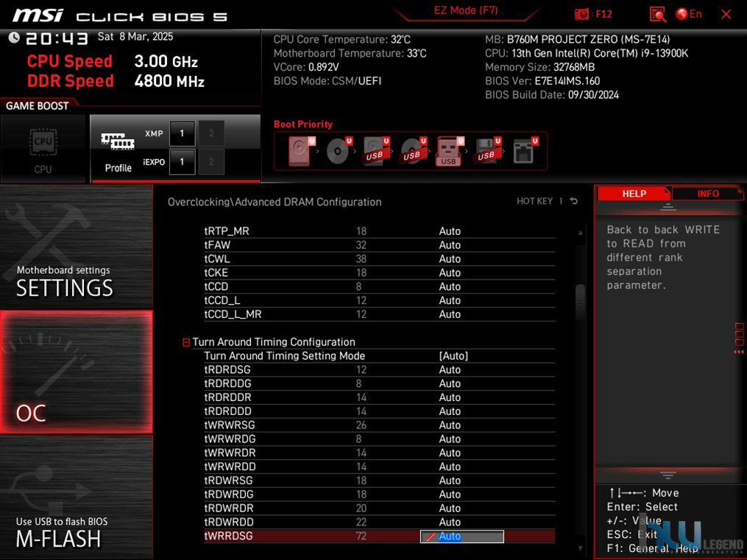Select the tRDRDDD row
The width and height of the screenshot is (747, 560).
click(x=380, y=411)
